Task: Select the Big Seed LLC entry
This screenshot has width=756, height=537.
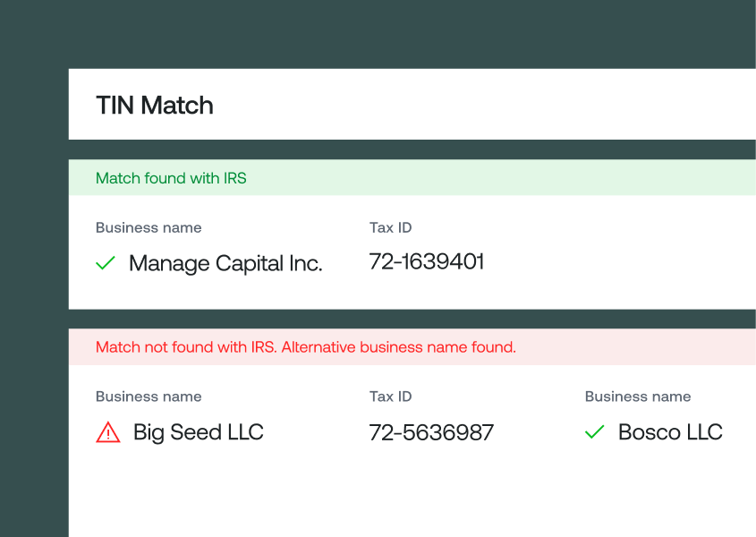Action: (x=198, y=432)
